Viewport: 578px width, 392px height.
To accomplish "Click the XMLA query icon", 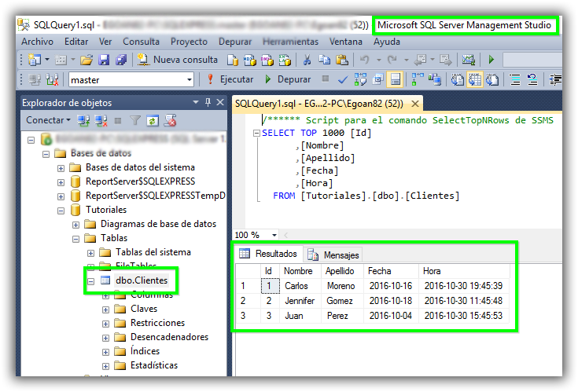I will click(285, 60).
